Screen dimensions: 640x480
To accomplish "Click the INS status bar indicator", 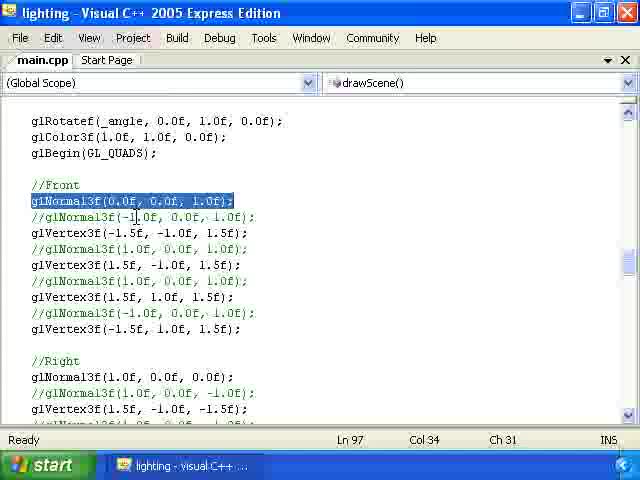I will point(608,440).
